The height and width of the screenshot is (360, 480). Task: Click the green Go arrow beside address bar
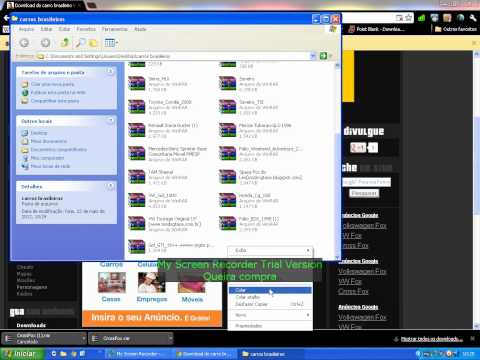coord(323,56)
